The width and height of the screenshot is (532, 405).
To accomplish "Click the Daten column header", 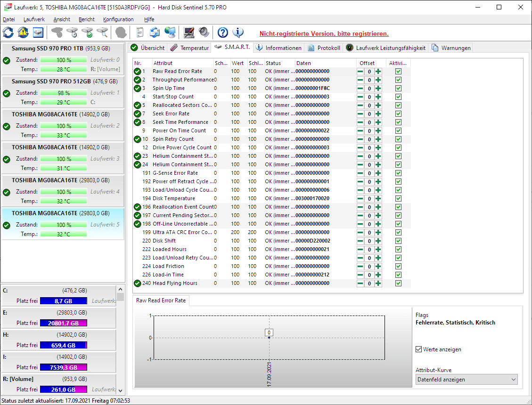I will 325,63.
